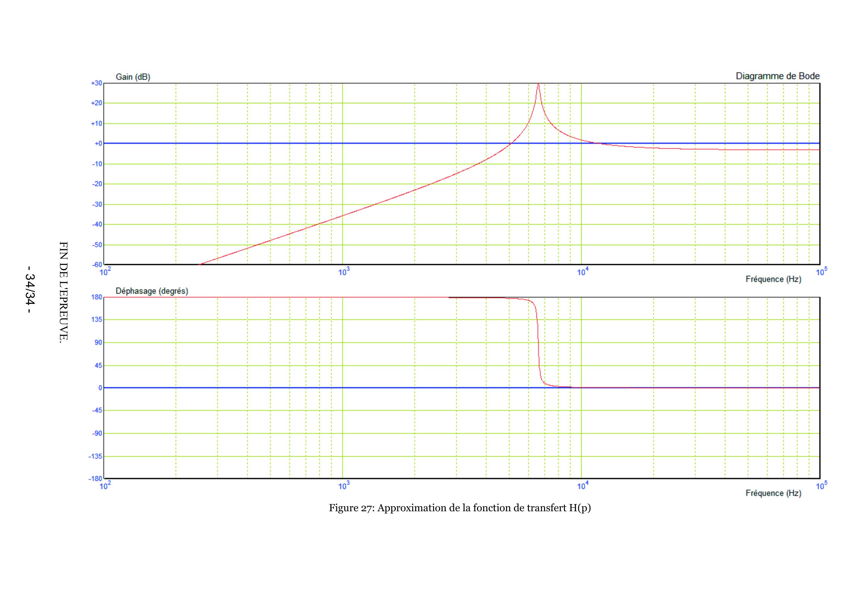The width and height of the screenshot is (868, 613).
Task: Click the 'Déphasage (degrés)' axis label
Action: [152, 291]
